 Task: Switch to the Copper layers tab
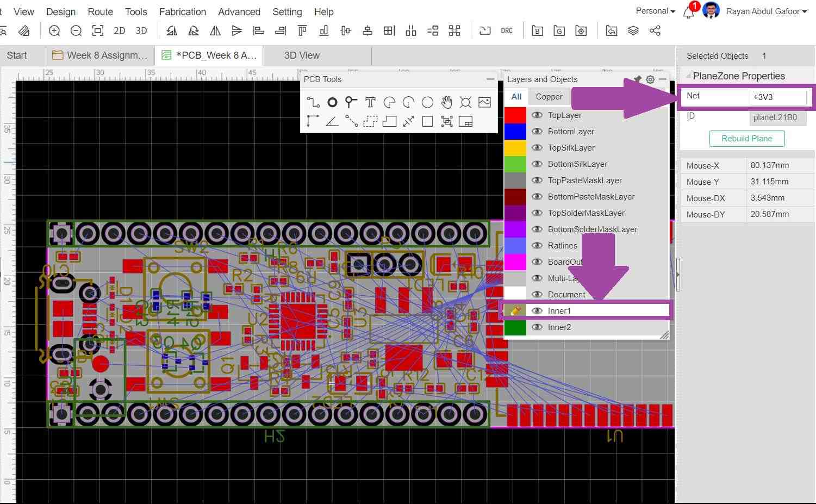[x=549, y=97]
